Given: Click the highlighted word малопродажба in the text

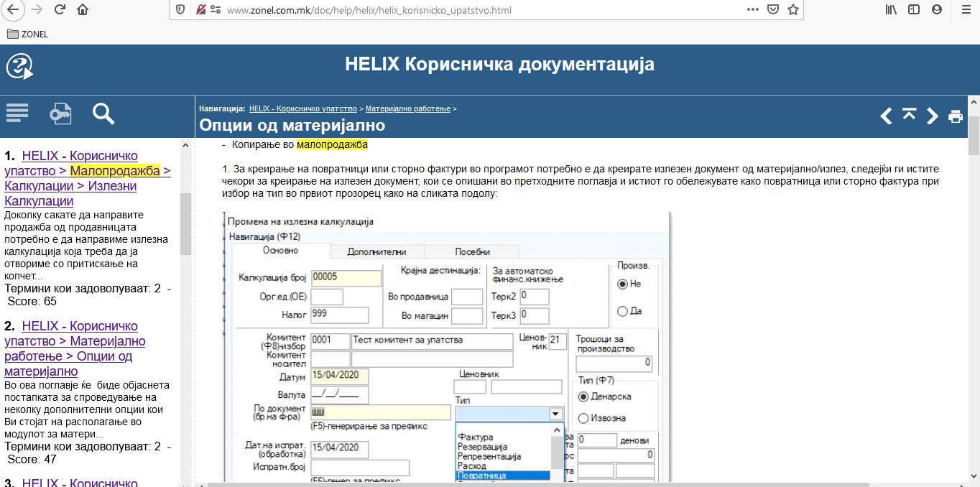Looking at the screenshot, I should click(332, 145).
